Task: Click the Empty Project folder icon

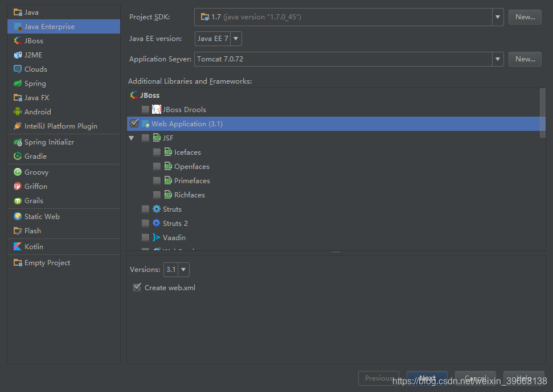Action: point(18,263)
